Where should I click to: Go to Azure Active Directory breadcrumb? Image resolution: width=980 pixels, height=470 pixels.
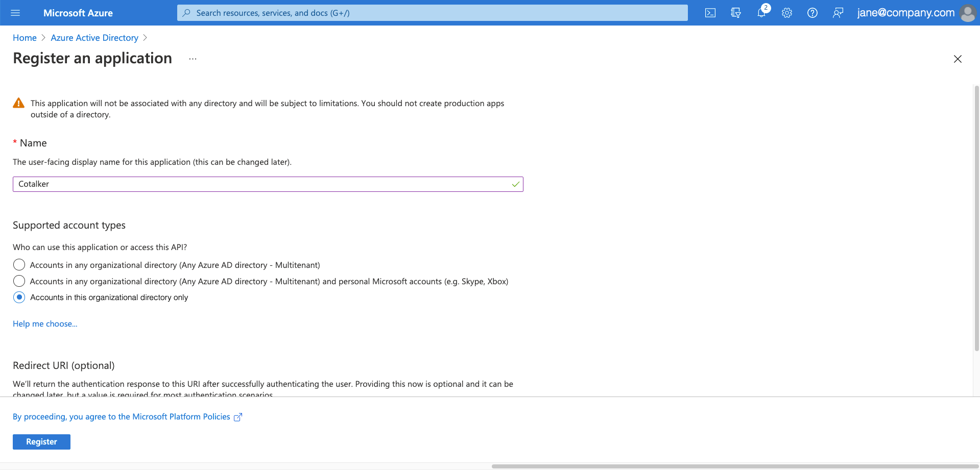[94, 38]
